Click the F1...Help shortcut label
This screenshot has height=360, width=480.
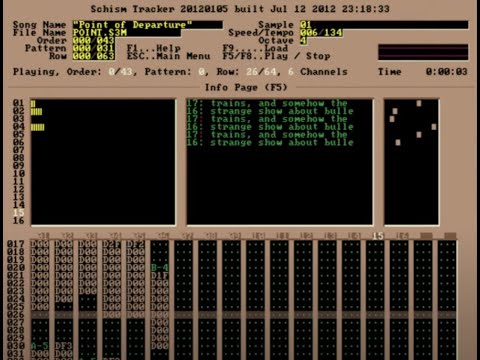pyautogui.click(x=154, y=48)
